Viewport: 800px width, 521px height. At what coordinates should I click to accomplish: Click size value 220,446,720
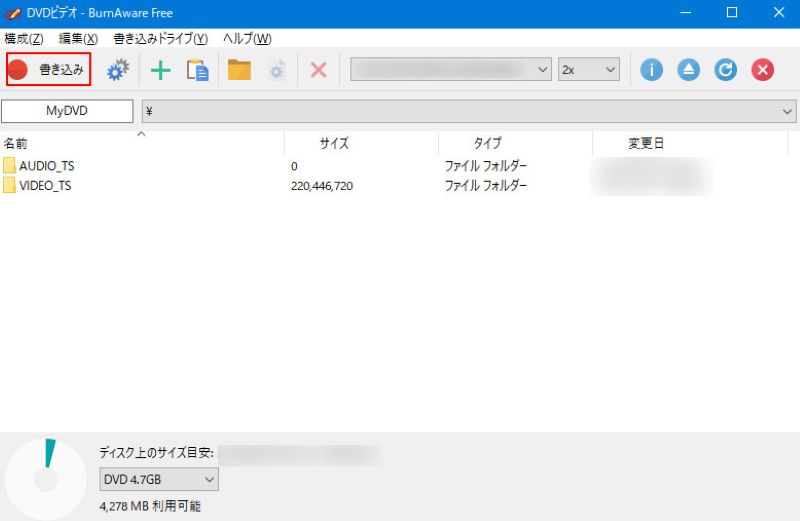[322, 186]
